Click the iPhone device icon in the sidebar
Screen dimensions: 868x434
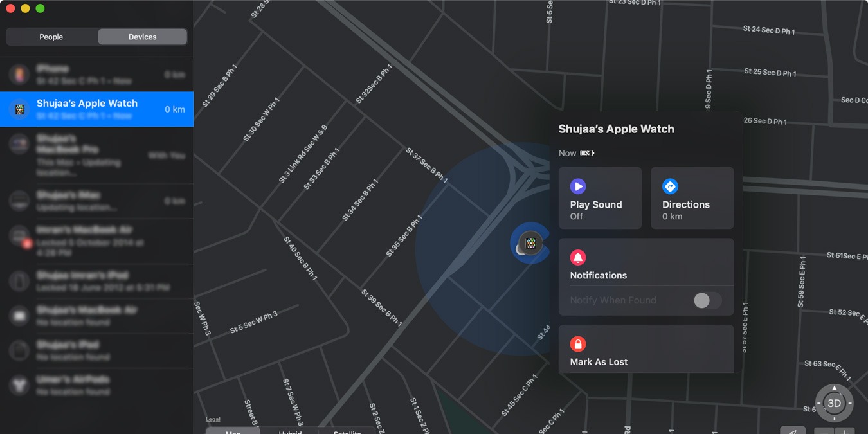point(19,73)
